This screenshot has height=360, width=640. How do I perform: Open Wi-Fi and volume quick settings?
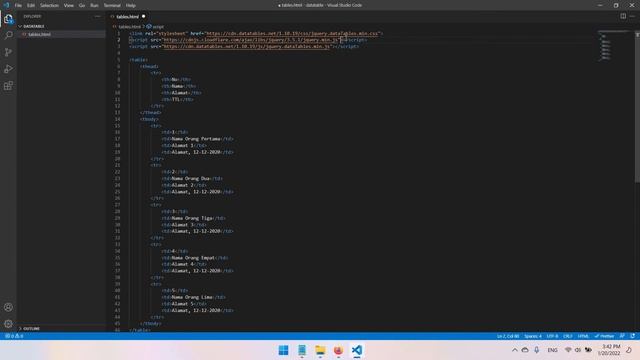pos(573,350)
